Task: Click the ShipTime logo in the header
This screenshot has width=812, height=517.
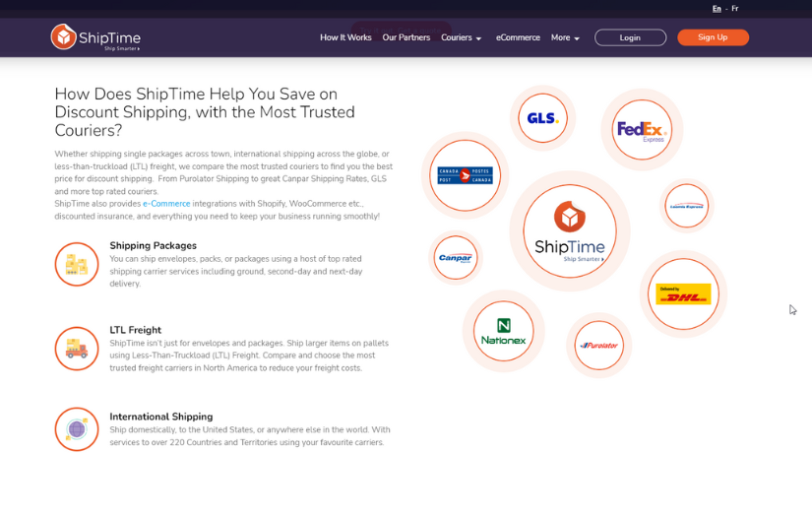Action: 95,37
